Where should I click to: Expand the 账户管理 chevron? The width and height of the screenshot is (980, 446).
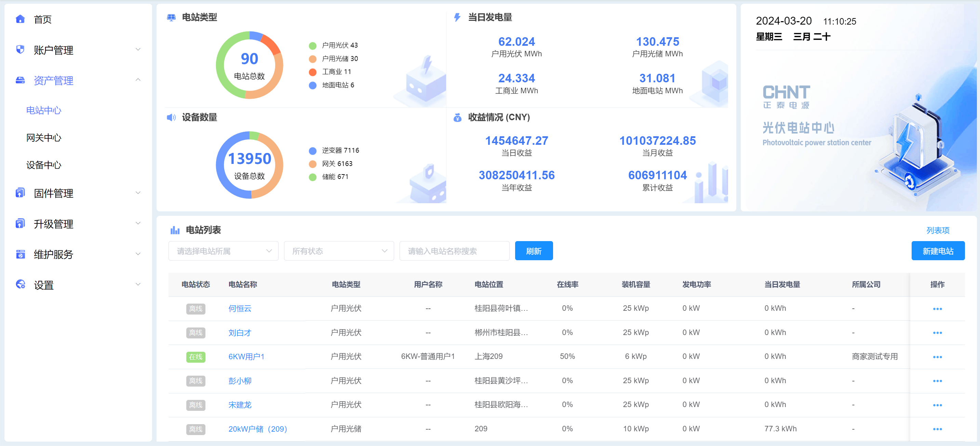click(x=138, y=50)
